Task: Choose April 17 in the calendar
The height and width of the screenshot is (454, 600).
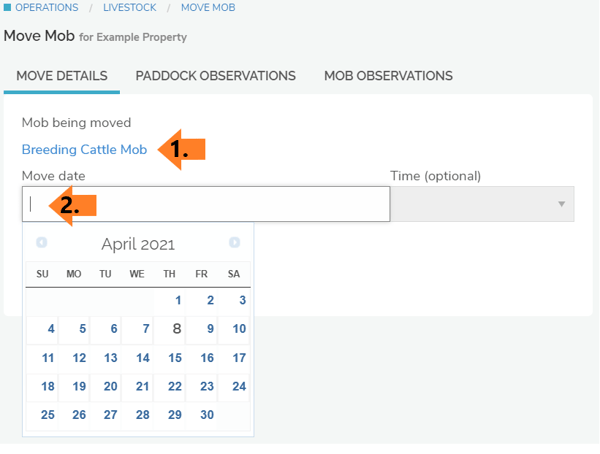Action: point(239,358)
